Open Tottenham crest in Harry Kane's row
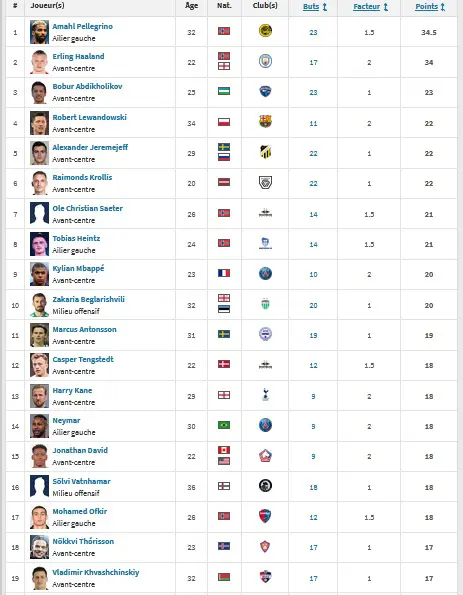 265,395
